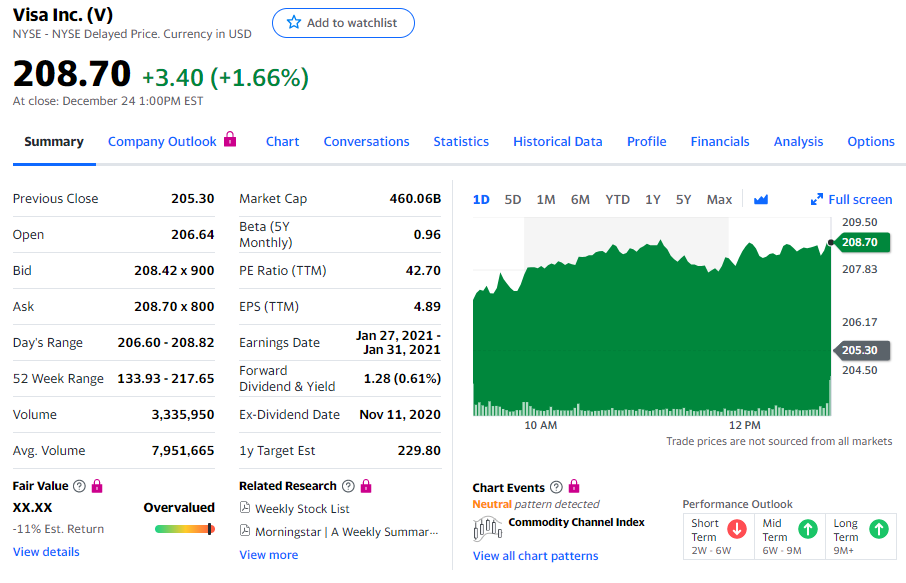The width and height of the screenshot is (906, 583).
Task: Click the 12 PM label on chart axis
Action: click(744, 425)
